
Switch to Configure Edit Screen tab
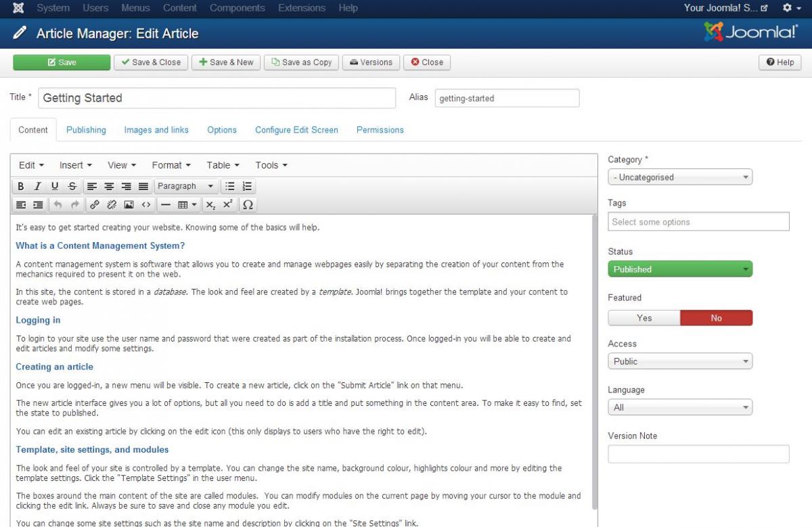[x=296, y=130]
